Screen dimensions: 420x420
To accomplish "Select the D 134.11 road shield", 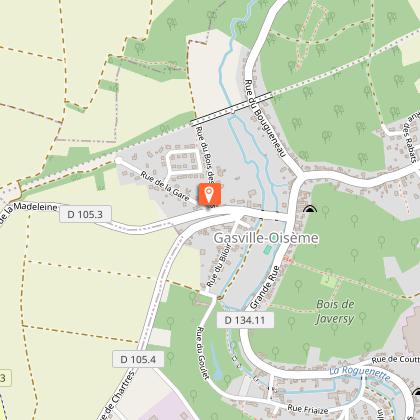I will click(245, 320).
